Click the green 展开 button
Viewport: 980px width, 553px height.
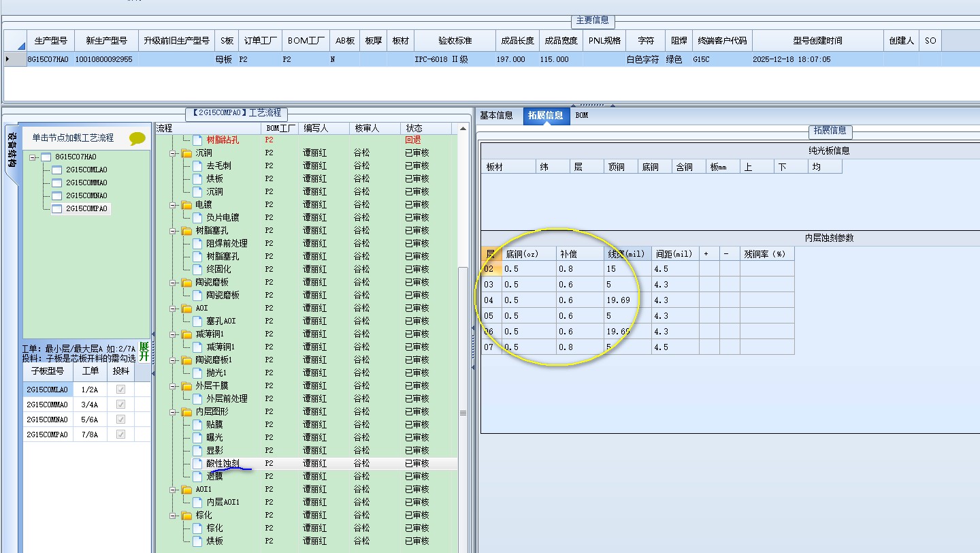pyautogui.click(x=144, y=352)
